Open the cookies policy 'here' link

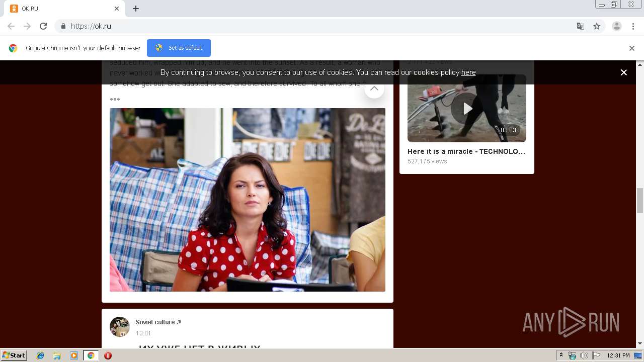pyautogui.click(x=468, y=72)
